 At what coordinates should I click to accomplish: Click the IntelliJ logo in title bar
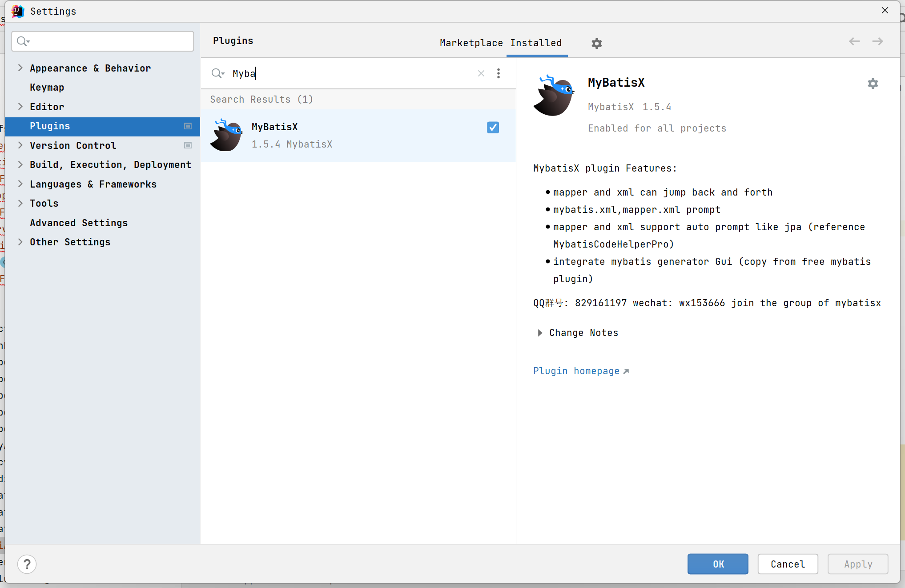pos(17,11)
